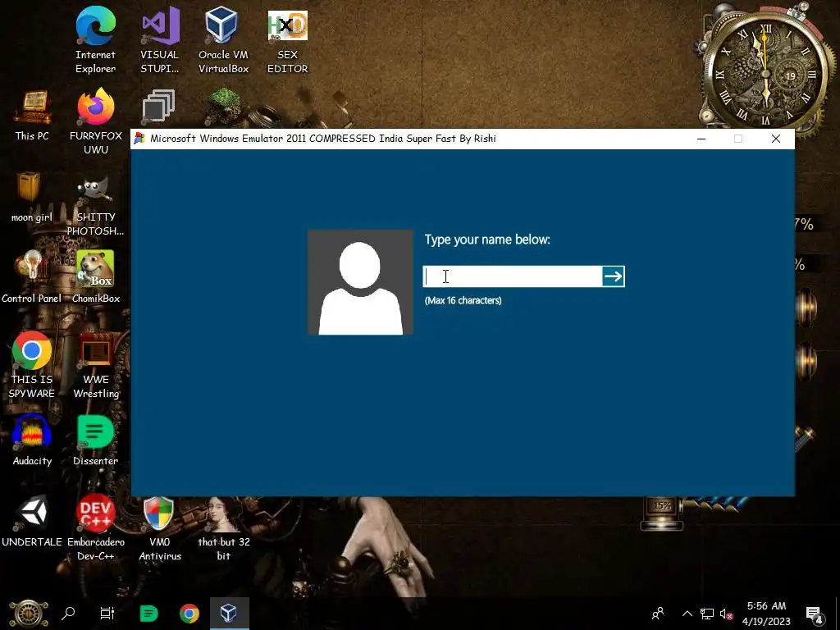Open the Start menu clockwork button
Image resolution: width=840 pixels, height=630 pixels.
tap(29, 614)
